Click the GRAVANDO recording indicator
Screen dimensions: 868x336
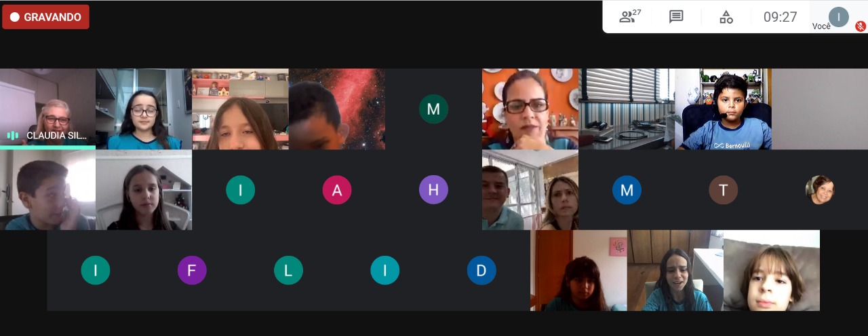(x=45, y=17)
